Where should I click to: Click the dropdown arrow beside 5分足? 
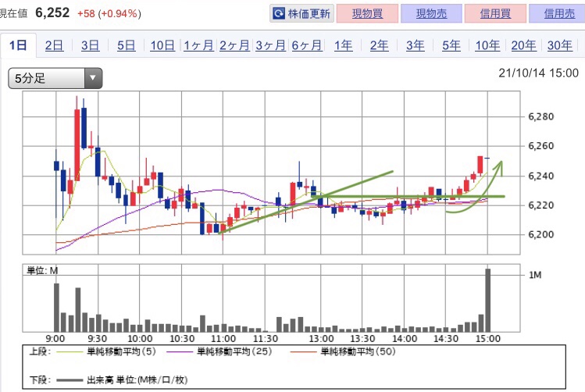point(93,78)
